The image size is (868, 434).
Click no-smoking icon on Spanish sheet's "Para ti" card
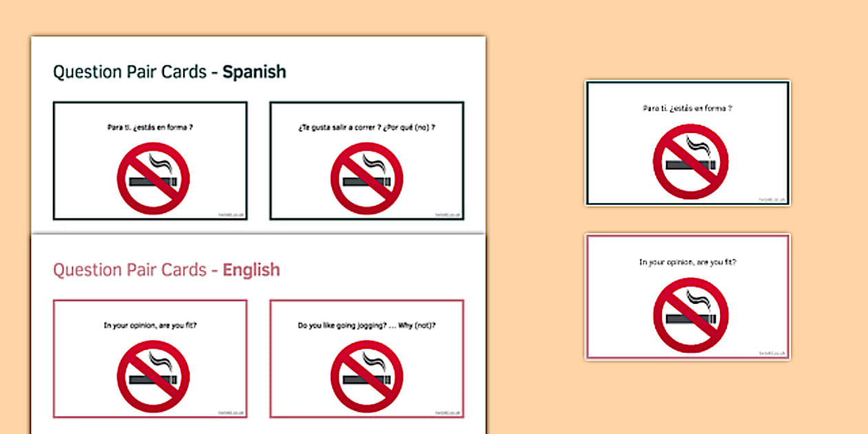[153, 178]
